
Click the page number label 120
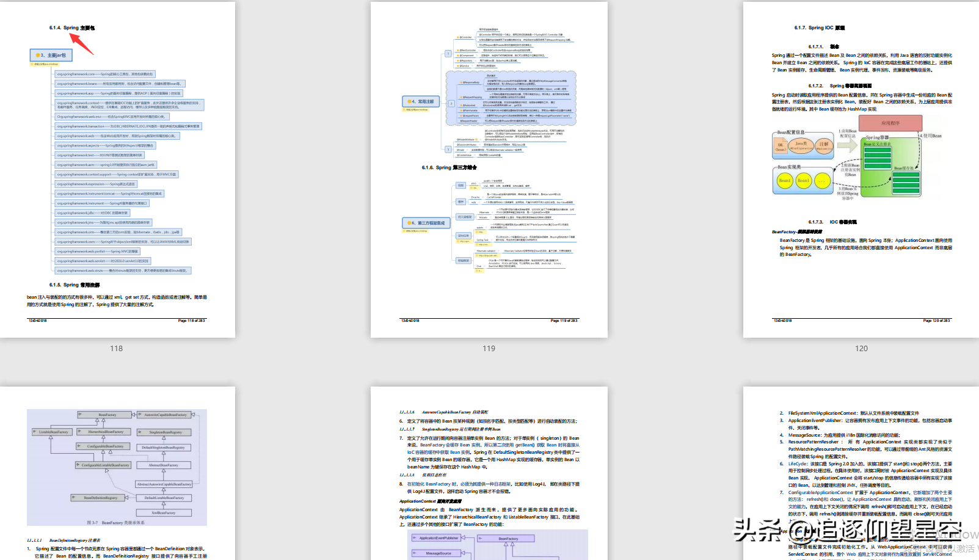pyautogui.click(x=861, y=348)
